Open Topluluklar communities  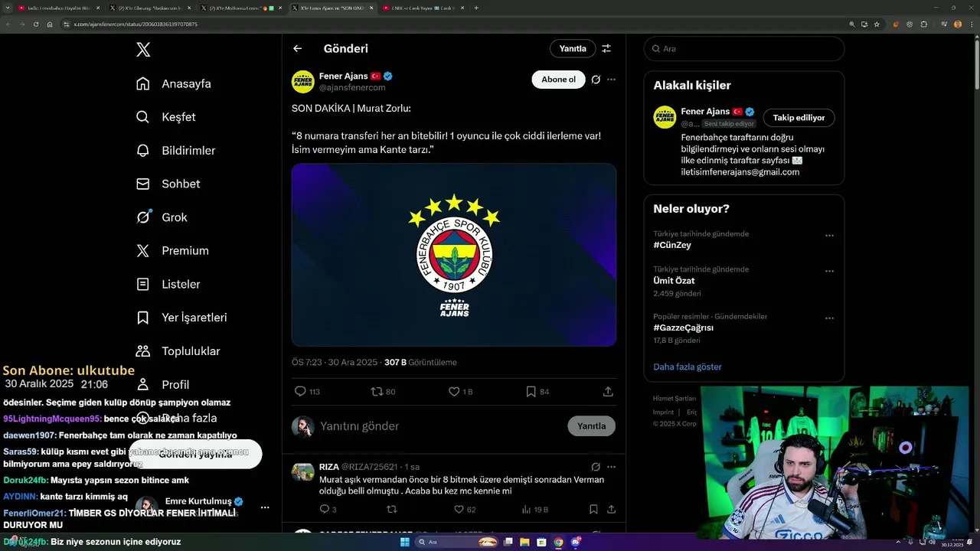178,351
